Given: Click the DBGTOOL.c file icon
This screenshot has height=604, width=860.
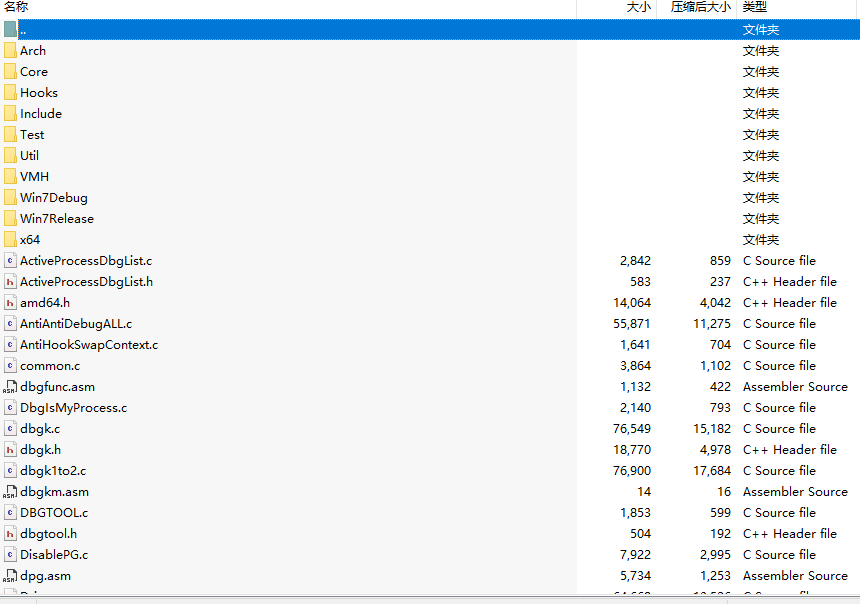Looking at the screenshot, I should click(x=10, y=513).
